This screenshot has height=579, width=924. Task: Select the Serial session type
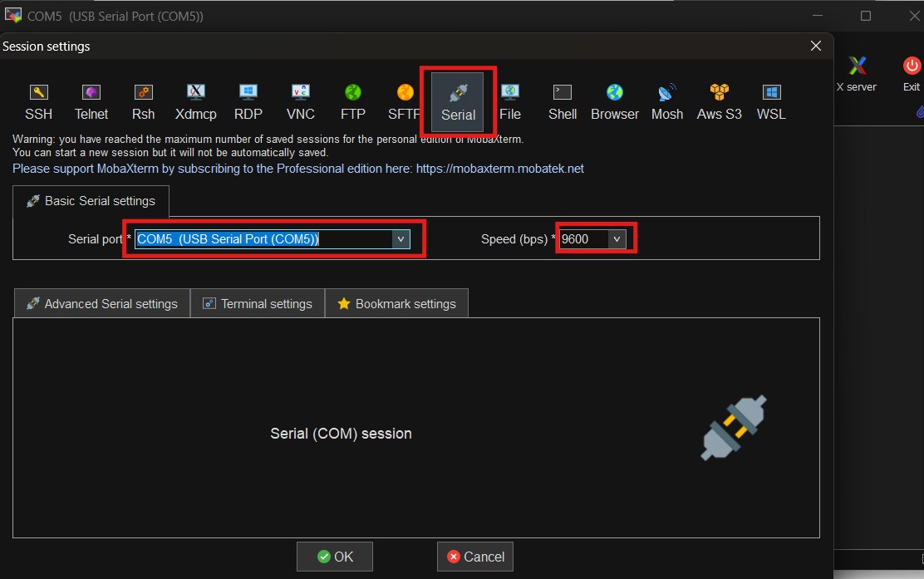point(458,102)
